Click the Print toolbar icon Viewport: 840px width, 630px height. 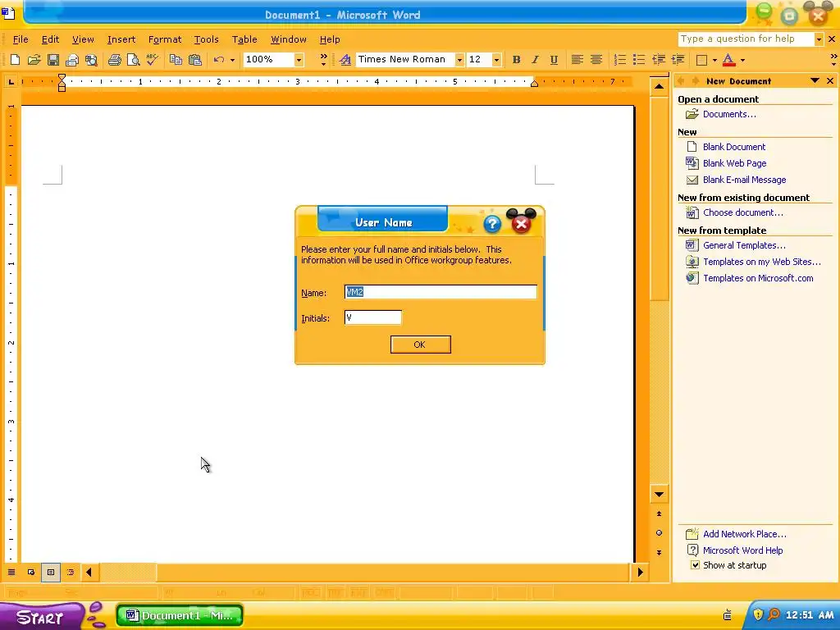click(x=114, y=59)
